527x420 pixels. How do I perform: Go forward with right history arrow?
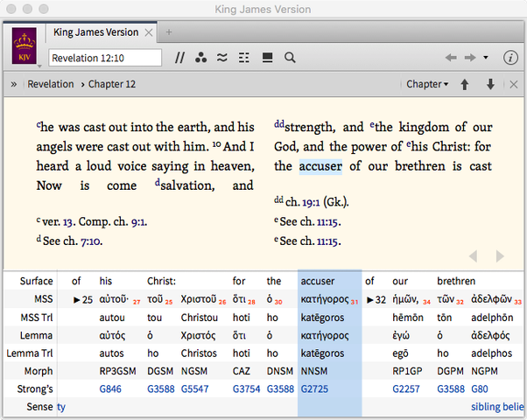point(470,58)
